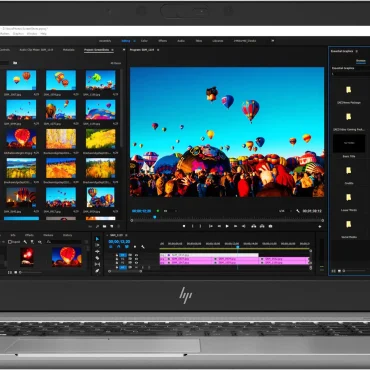Open the Help menu

click(x=43, y=34)
